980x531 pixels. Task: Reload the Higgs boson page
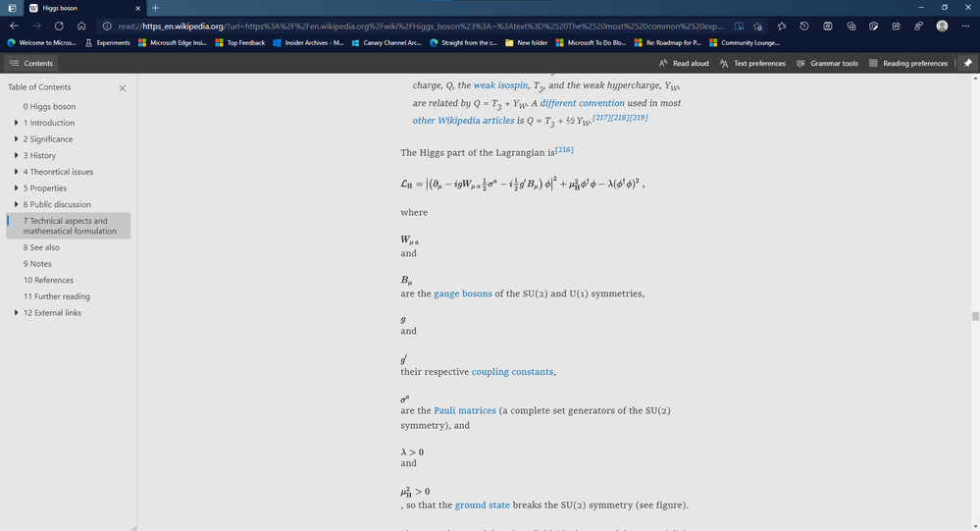coord(59,27)
